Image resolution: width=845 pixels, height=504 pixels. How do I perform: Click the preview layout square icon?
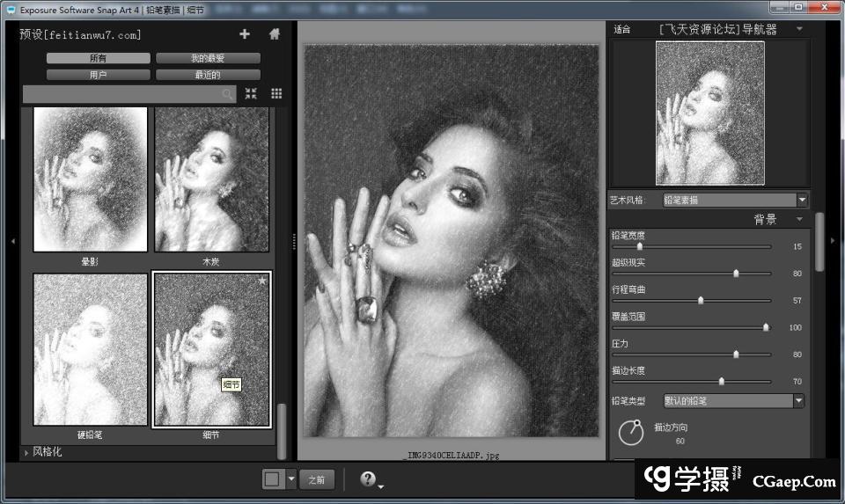click(x=272, y=479)
